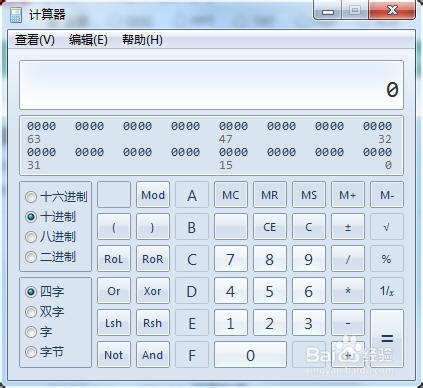Image resolution: width=423 pixels, height=388 pixels.
Task: Open the 编辑(E) menu
Action: click(x=88, y=40)
